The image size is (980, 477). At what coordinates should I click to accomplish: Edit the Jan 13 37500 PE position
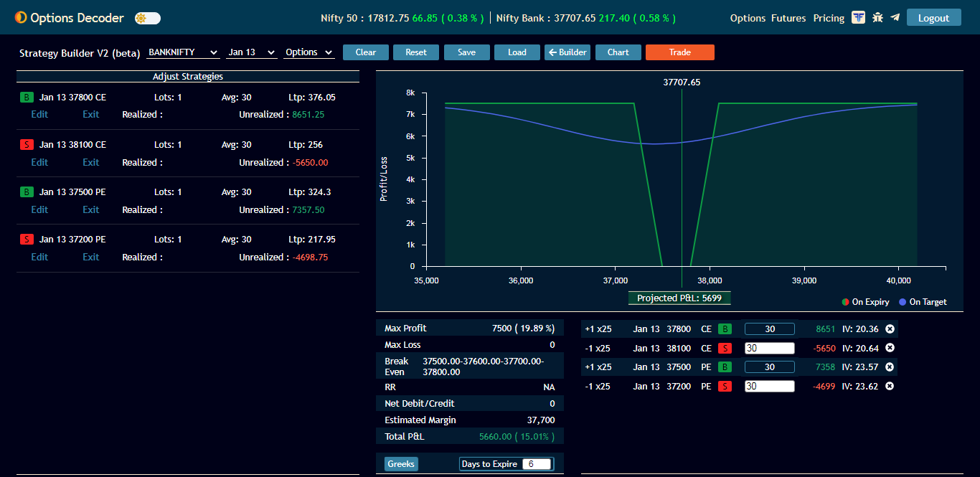tap(39, 209)
